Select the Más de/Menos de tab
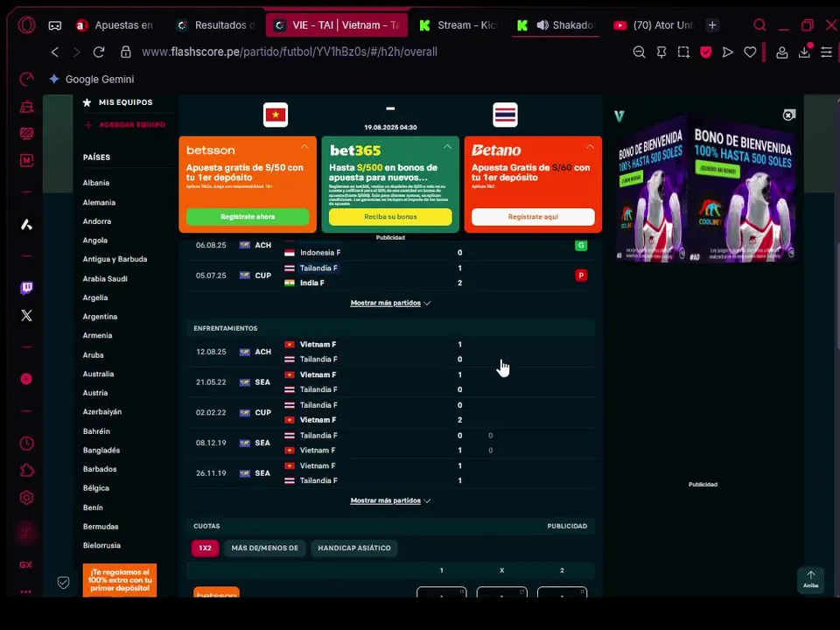Viewport: 840px width, 630px height. point(264,548)
